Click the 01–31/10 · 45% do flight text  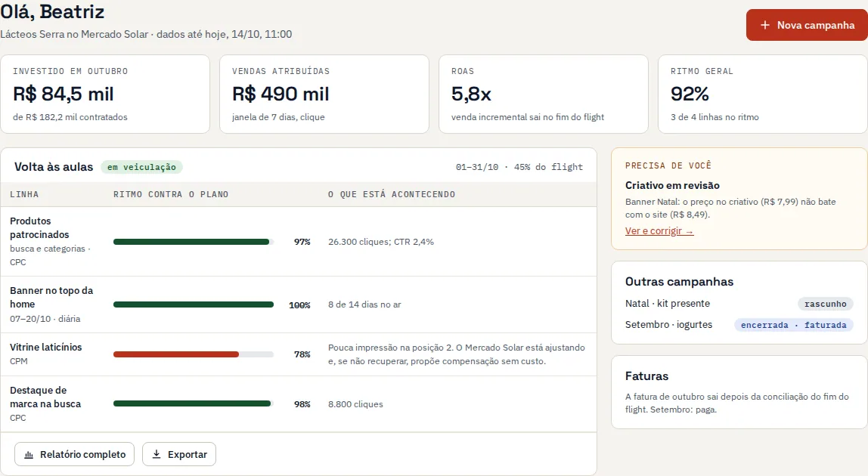click(x=519, y=166)
